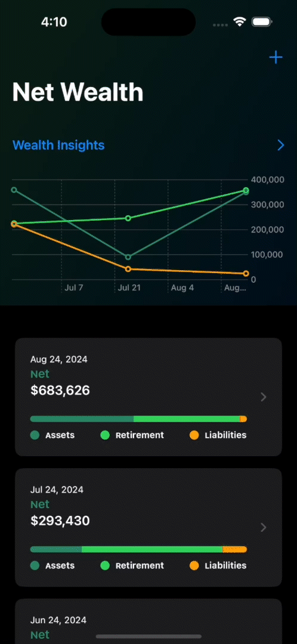Tap the plus icon to add entry
This screenshot has width=297, height=644.
tap(276, 57)
